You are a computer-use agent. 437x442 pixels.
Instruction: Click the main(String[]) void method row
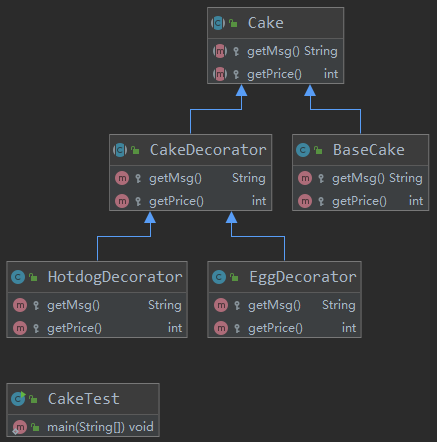(83, 427)
